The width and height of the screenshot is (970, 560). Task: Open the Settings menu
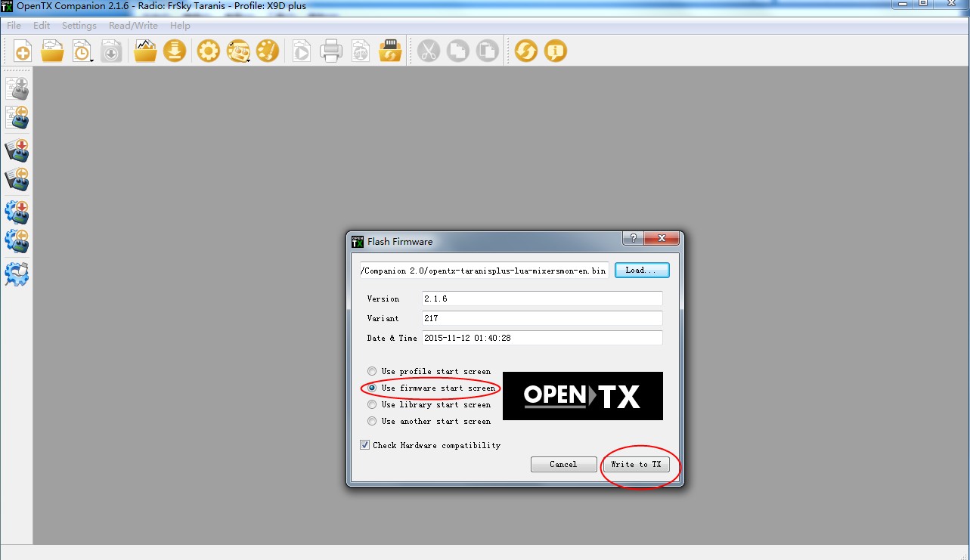pyautogui.click(x=79, y=26)
